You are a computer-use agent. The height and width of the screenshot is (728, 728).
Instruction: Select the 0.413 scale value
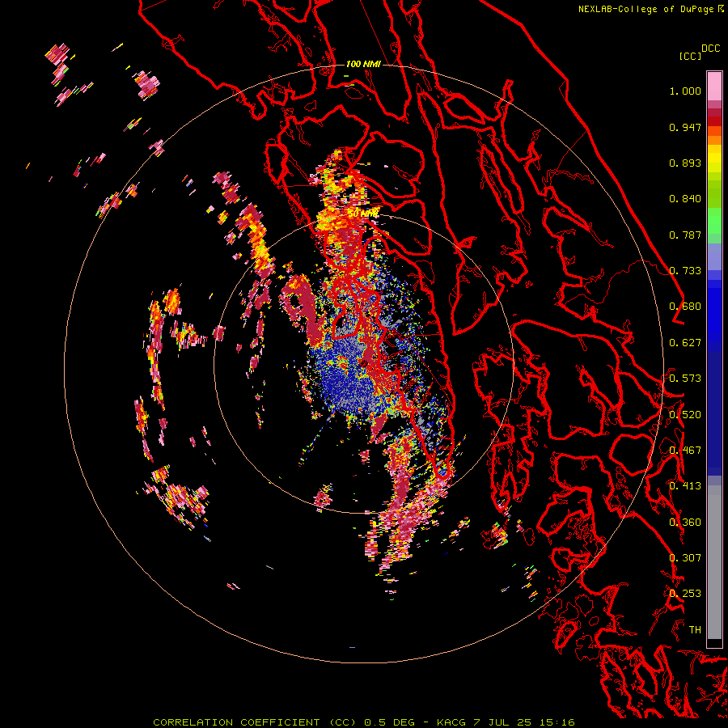click(x=685, y=486)
